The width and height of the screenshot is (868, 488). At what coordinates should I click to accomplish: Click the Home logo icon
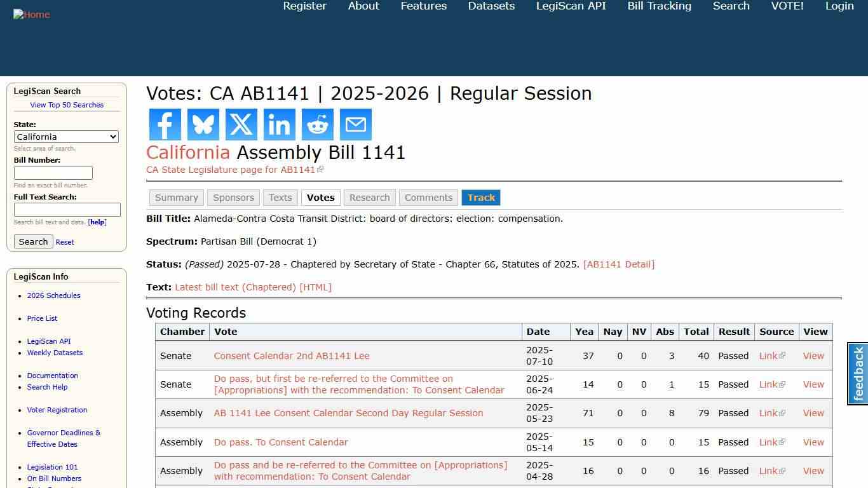31,14
